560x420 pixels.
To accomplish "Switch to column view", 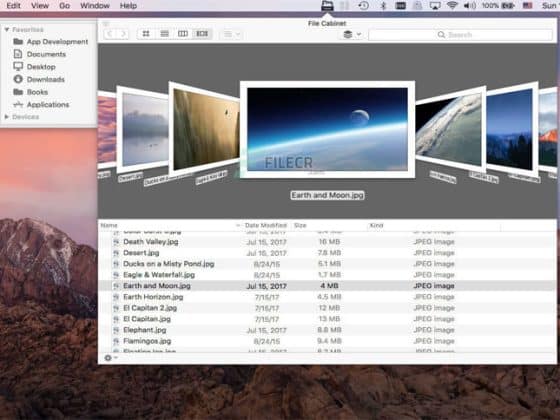I will (x=183, y=34).
